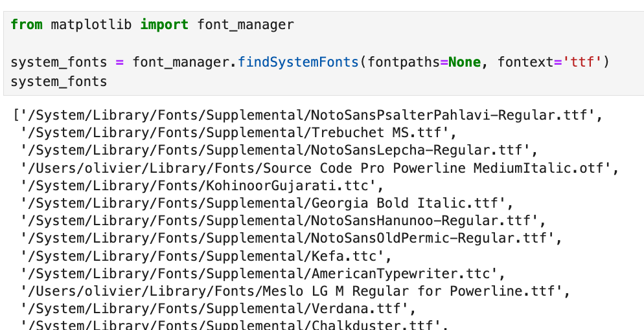
Task: Click the code cell input area
Action: 324,53
